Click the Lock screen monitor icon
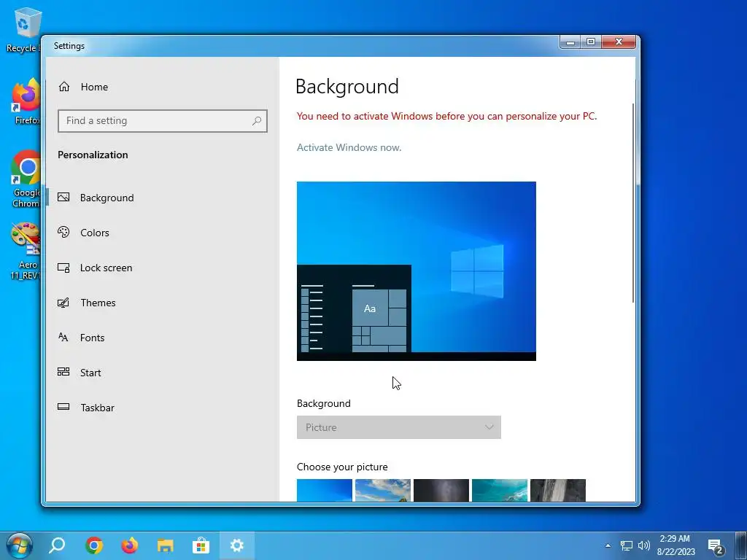This screenshot has height=560, width=747. tap(63, 268)
